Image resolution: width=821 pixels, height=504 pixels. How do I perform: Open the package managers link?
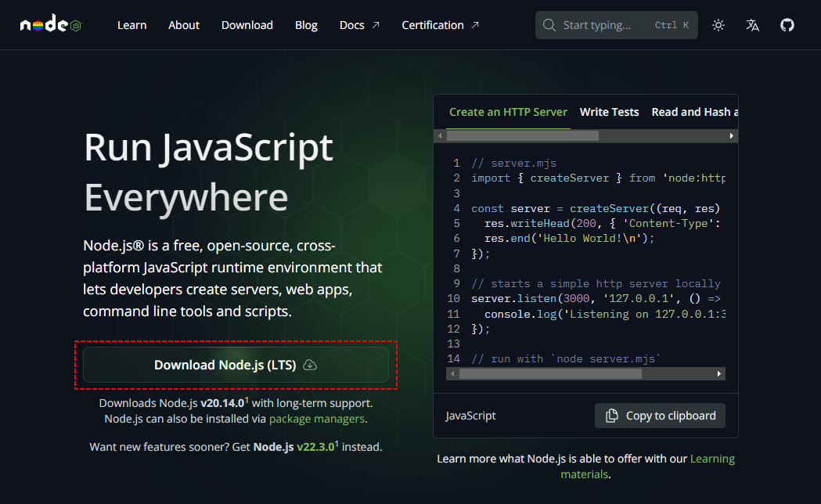coord(317,419)
